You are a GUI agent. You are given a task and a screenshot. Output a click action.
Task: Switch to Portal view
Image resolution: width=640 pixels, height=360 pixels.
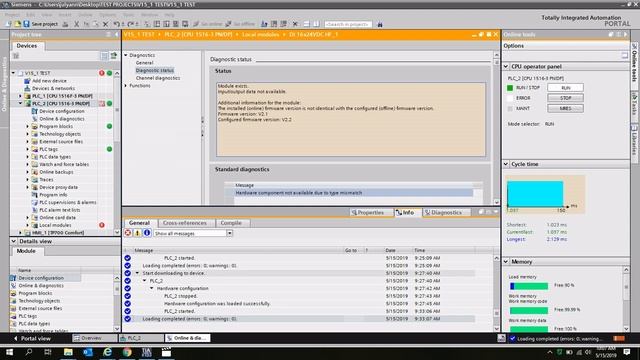[32, 338]
